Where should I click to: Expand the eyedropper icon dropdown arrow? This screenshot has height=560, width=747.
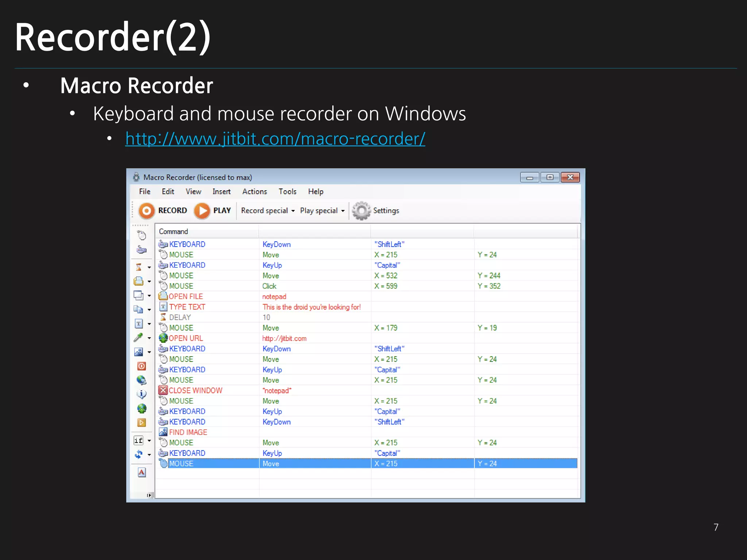[149, 338]
